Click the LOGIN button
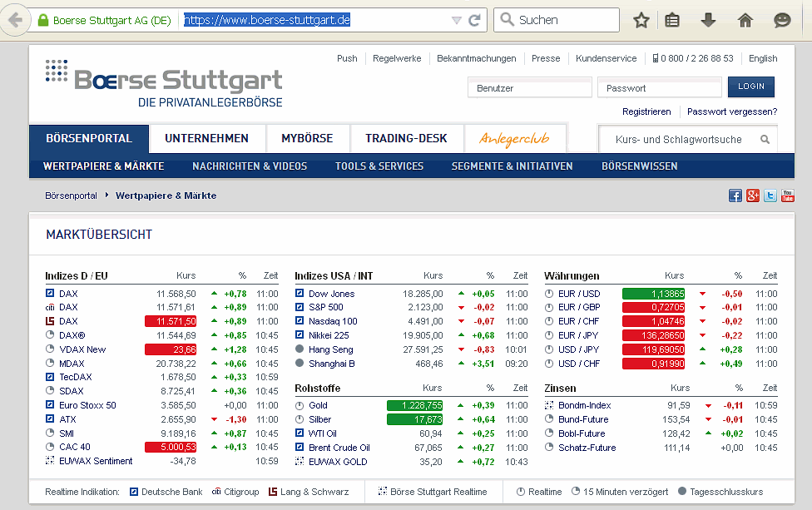The width and height of the screenshot is (812, 510). coord(751,87)
